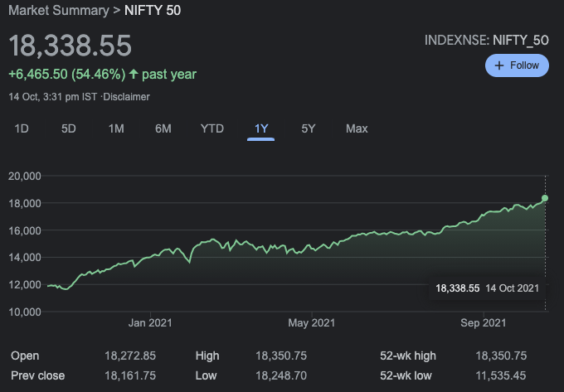Click the 14 Oct 2021 price tooltip
Viewport: 564px width, 392px height.
(488, 288)
